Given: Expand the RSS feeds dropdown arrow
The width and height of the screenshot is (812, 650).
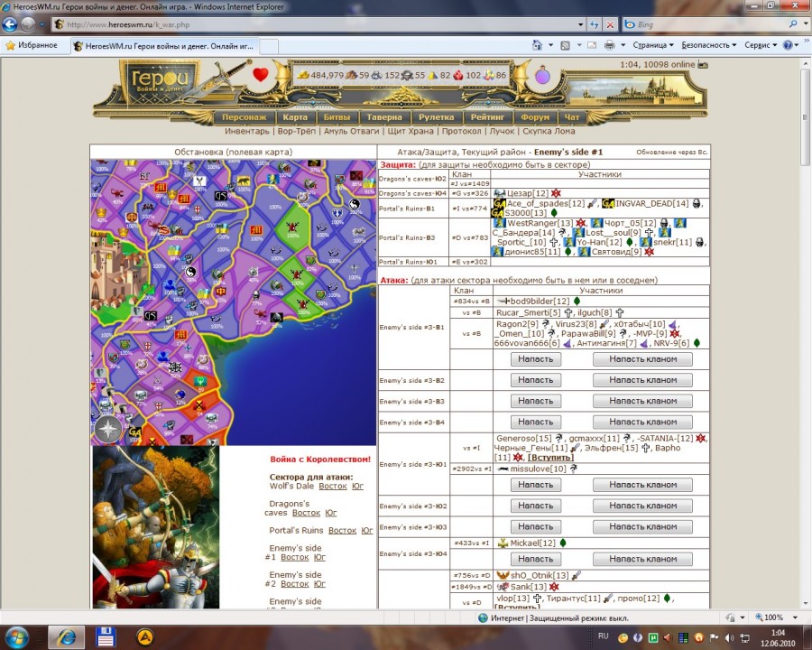Looking at the screenshot, I should point(579,45).
